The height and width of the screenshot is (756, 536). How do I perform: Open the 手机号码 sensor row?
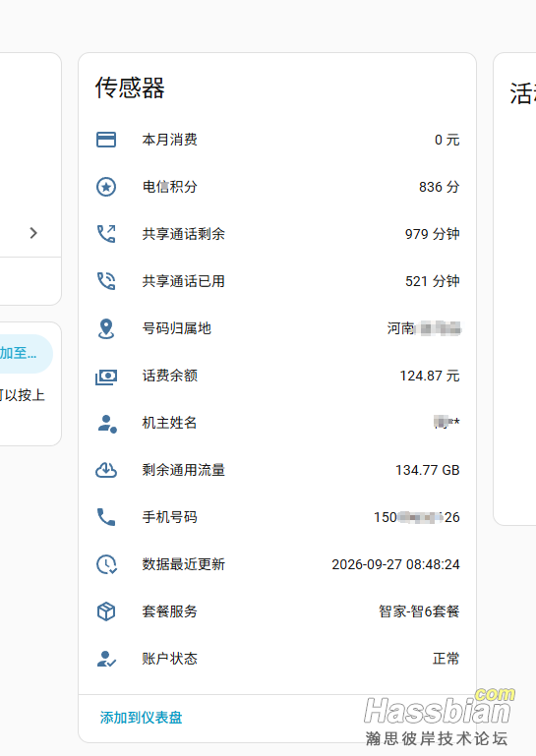click(277, 517)
